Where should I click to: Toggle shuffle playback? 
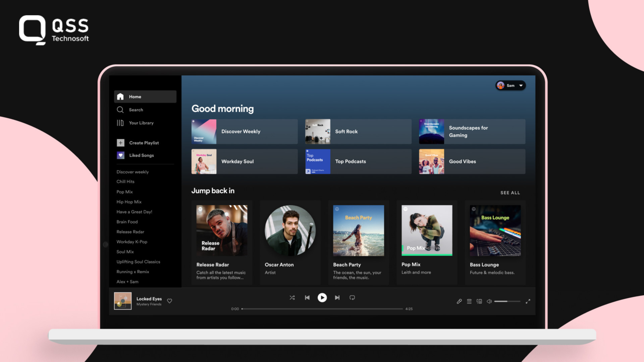pos(292,298)
